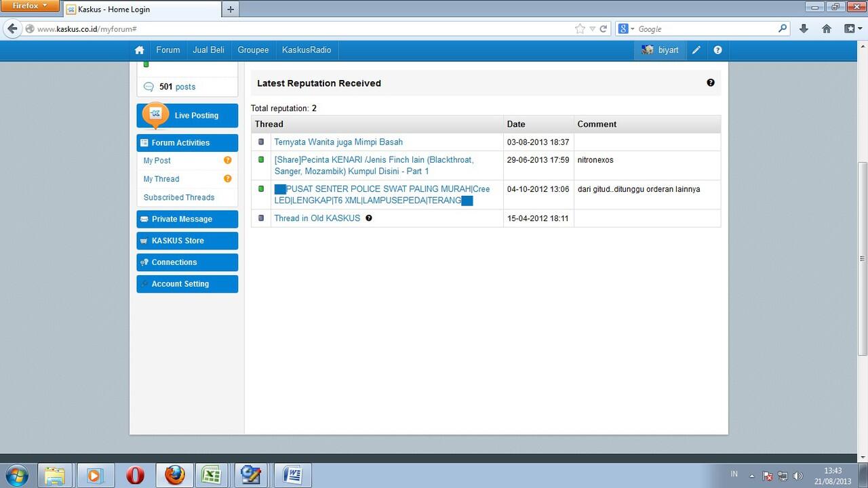Image resolution: width=868 pixels, height=488 pixels.
Task: Open Account Setting in sidebar
Action: (187, 284)
